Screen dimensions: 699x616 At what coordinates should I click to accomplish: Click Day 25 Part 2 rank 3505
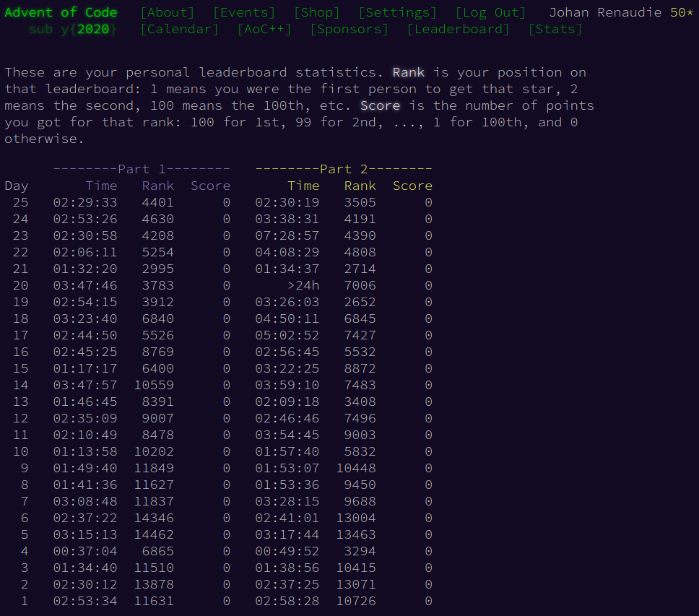pos(360,202)
